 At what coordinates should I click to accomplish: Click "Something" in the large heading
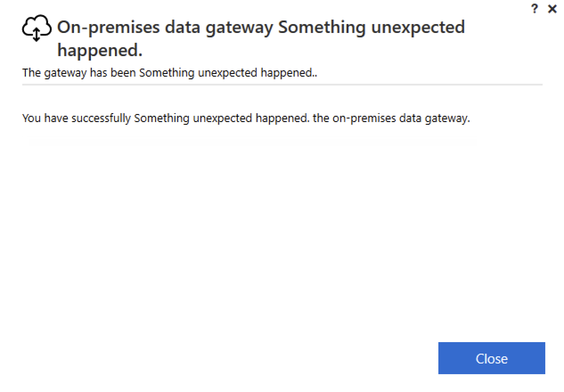322,28
